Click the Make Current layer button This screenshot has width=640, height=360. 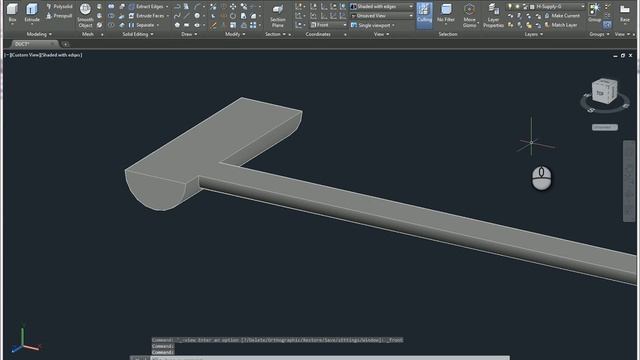(x=562, y=16)
